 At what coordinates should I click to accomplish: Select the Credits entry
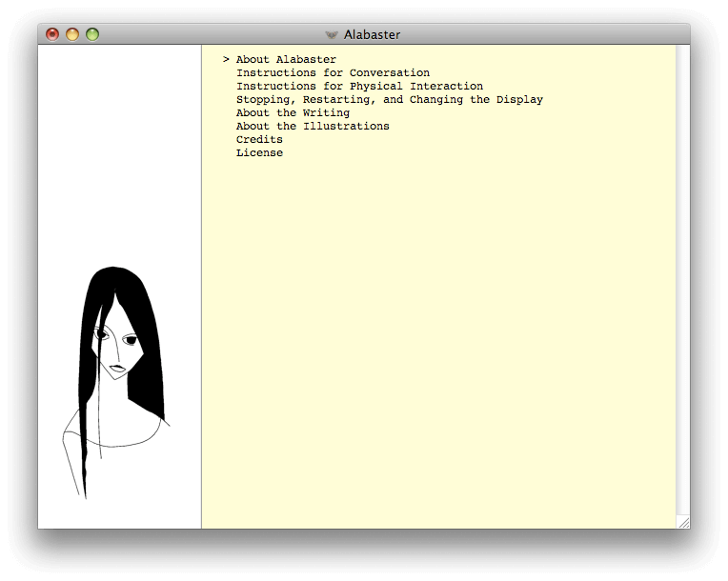(259, 140)
